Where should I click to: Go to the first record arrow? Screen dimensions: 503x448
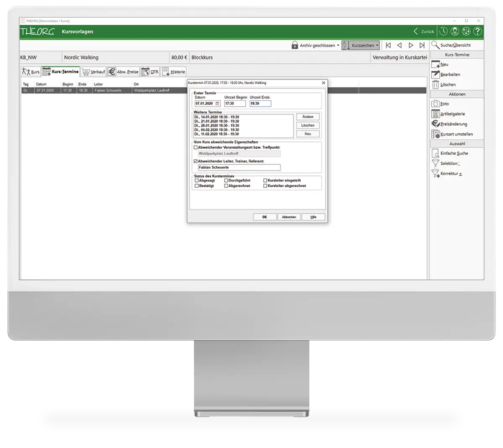(x=388, y=45)
